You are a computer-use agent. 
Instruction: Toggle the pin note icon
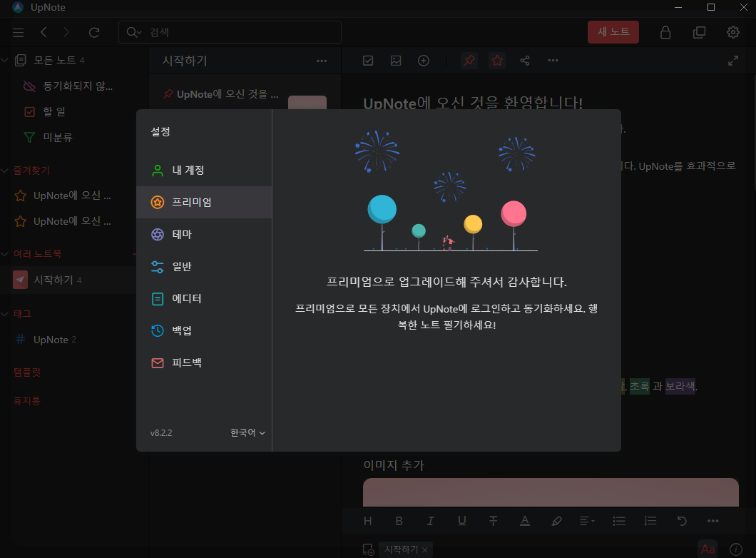[x=469, y=60]
